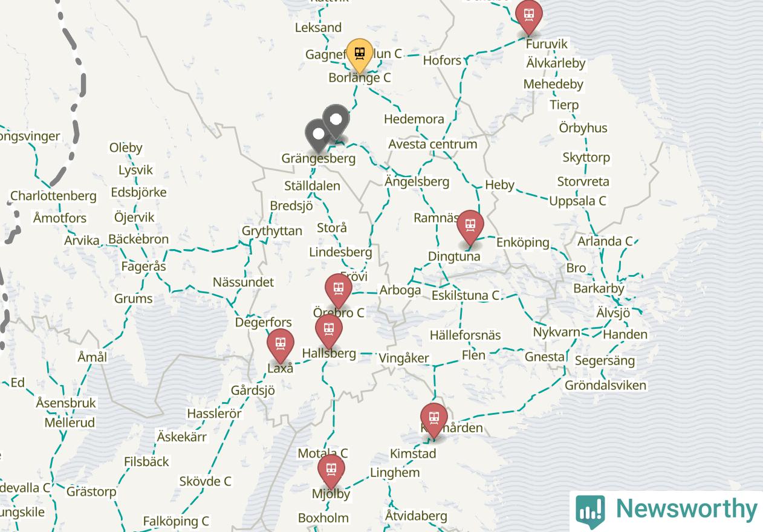Click the yellow train marker at Borlänge C
Image resolution: width=763 pixels, height=532 pixels.
coord(360,56)
